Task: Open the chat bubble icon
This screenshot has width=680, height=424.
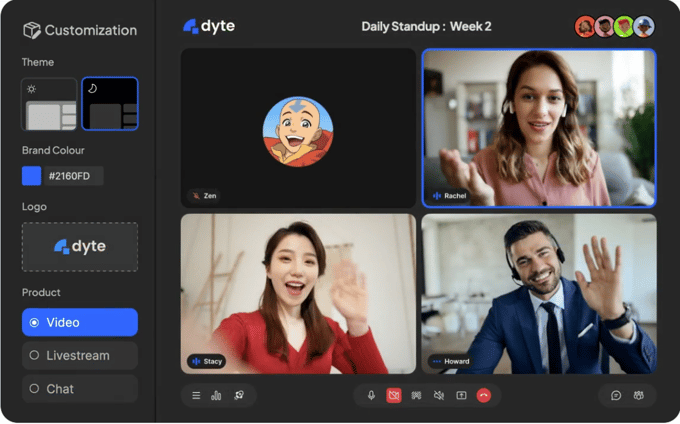Action: (x=616, y=395)
